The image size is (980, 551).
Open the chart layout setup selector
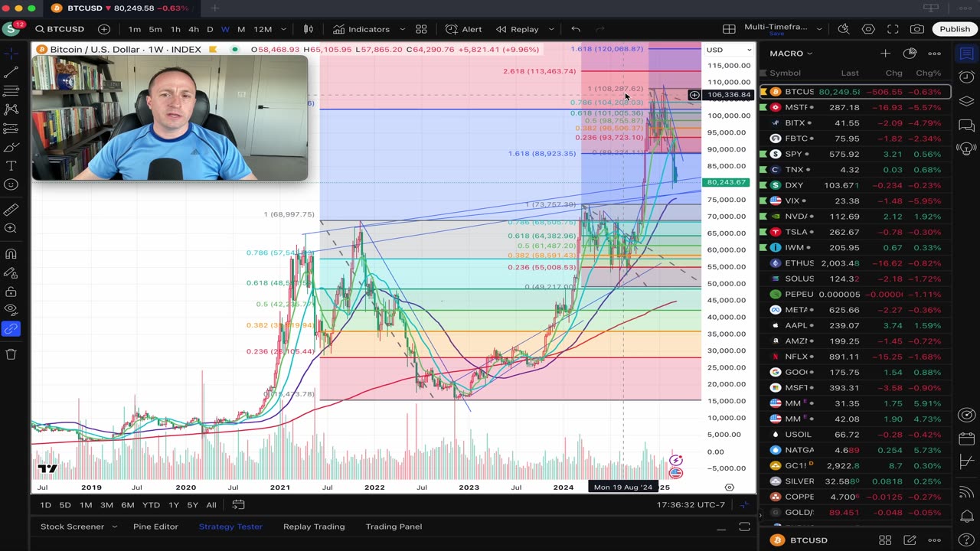730,29
